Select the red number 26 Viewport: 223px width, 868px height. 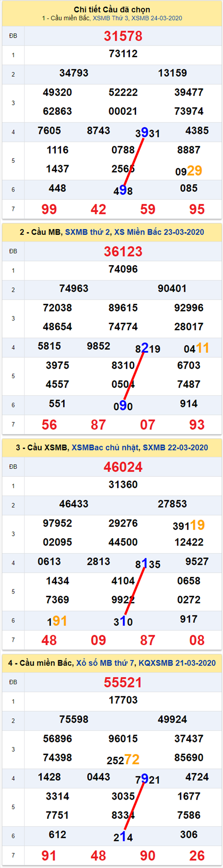point(197,855)
